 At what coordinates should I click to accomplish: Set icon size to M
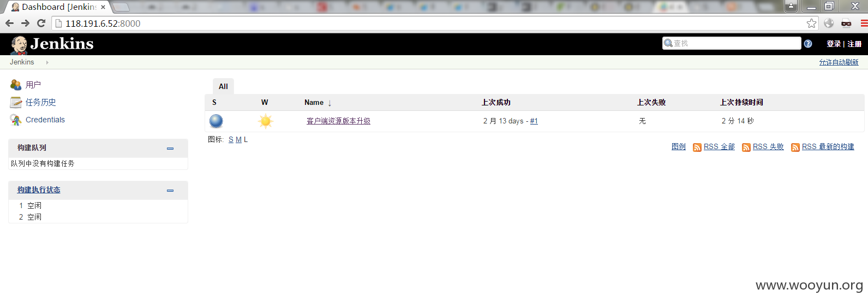coord(238,140)
